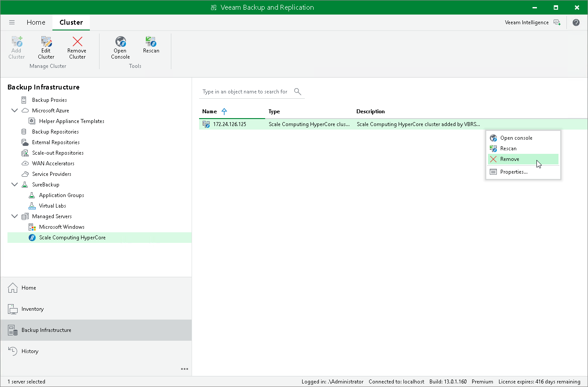Screen dimensions: 588x387
Task: Open the hamburger main menu
Action: [12, 22]
